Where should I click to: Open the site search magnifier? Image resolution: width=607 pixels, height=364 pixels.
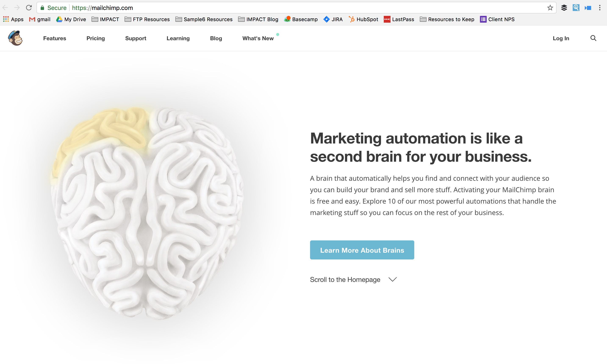click(593, 38)
